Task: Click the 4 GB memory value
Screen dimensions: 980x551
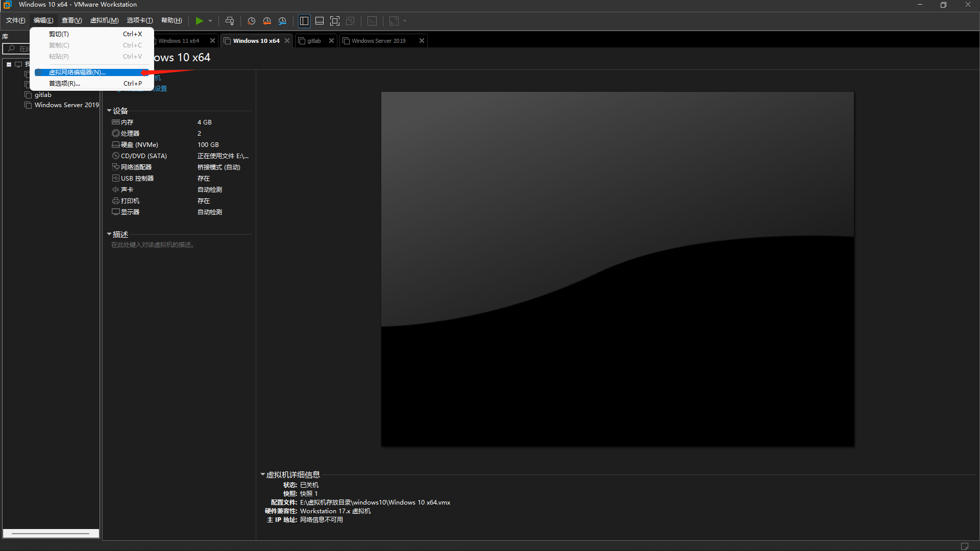Action: [205, 122]
